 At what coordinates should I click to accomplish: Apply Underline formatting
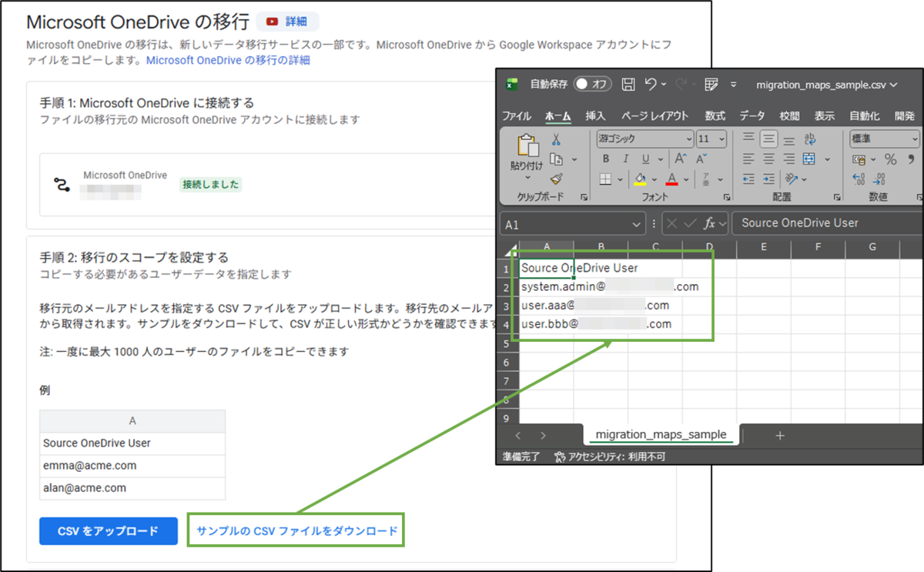coord(645,159)
